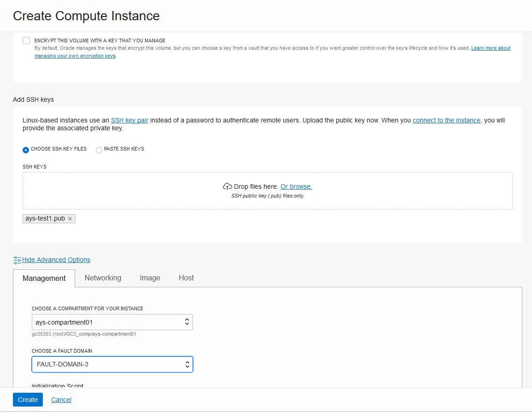Click the SSH KEYS field label
The width and height of the screenshot is (532, 413).
(35, 167)
